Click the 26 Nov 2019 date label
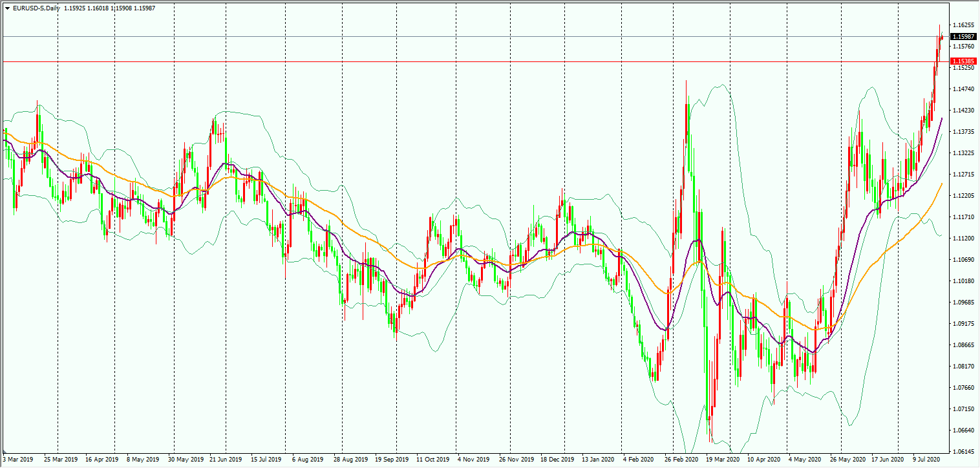This screenshot has width=980, height=468. click(517, 460)
